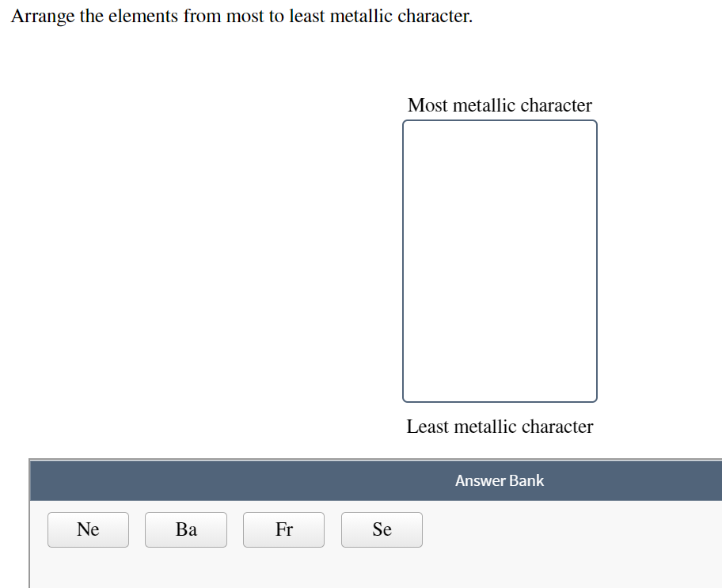Click the middle of the sorting area
The width and height of the screenshot is (722, 588).
[x=500, y=261]
